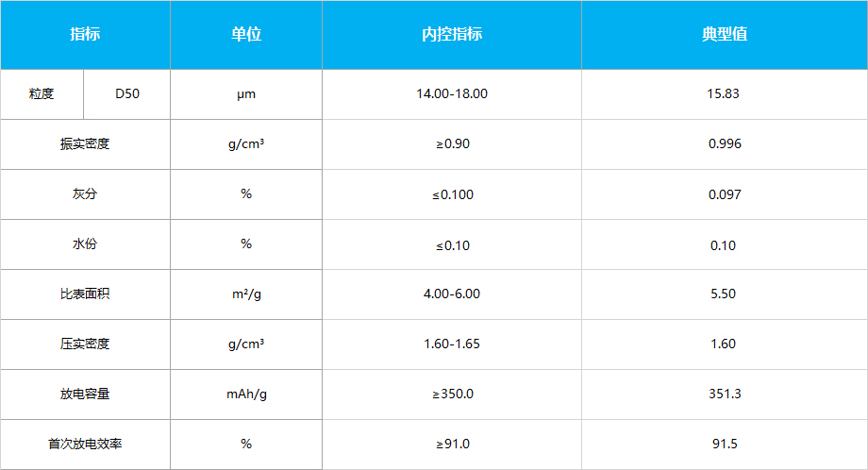Click the 351.3 typical value cell
Image resolution: width=868 pixels, height=470 pixels.
[725, 394]
